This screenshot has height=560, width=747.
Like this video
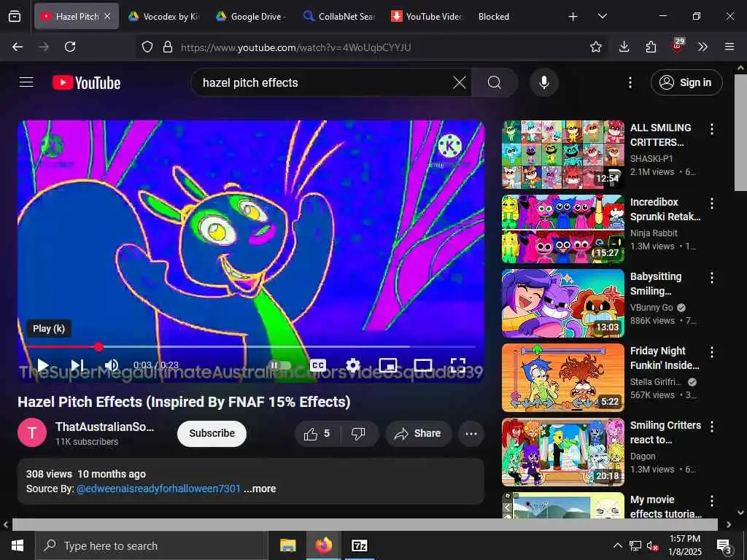click(x=317, y=433)
